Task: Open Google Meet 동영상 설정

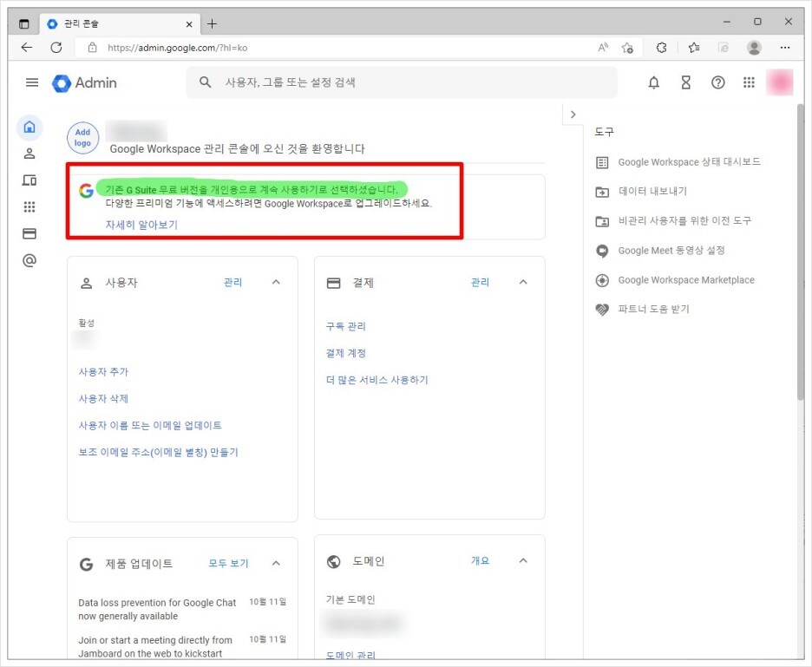Action: coord(659,251)
